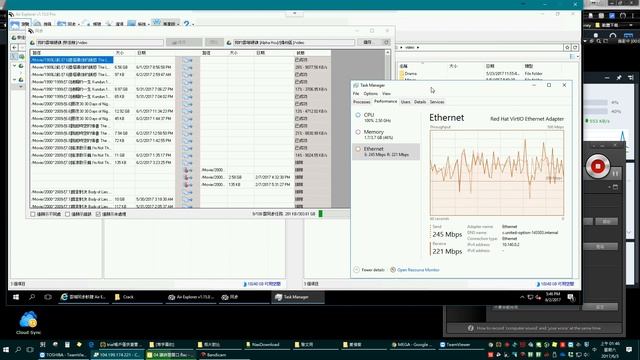
Task: Click the local Windows Start button
Action: click(x=6, y=350)
